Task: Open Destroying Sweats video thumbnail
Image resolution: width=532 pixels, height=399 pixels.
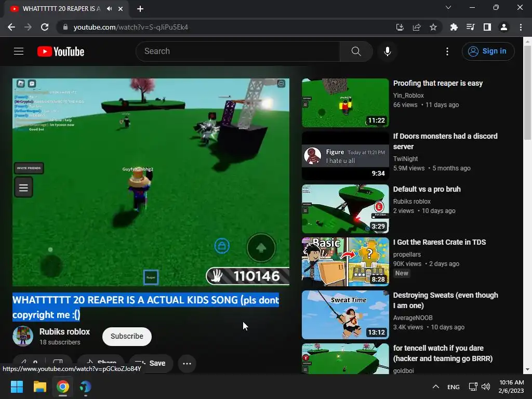Action: [x=345, y=314]
